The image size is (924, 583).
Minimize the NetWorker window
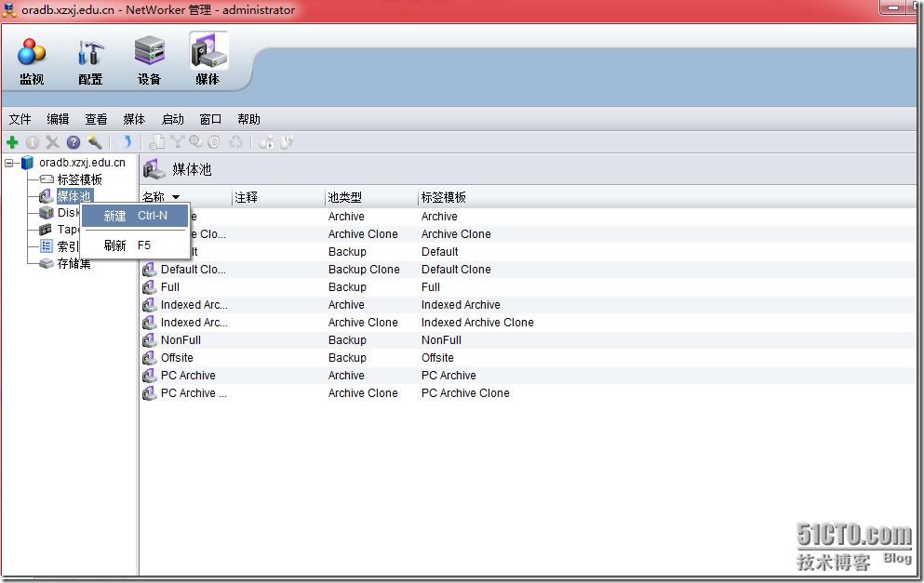coord(893,7)
